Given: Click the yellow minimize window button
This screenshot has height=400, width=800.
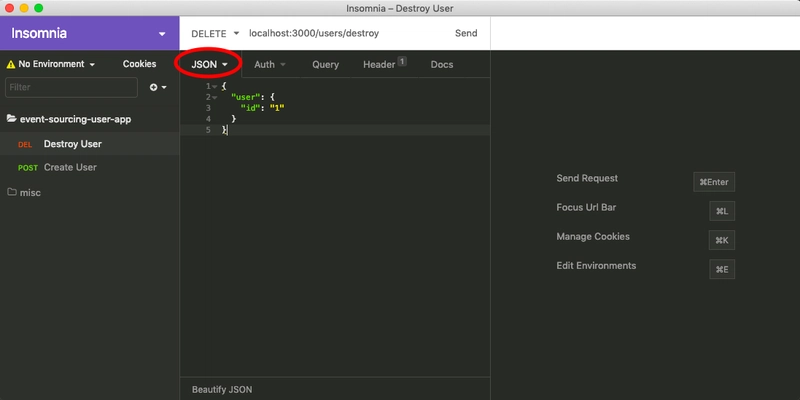Looking at the screenshot, I should click(x=24, y=8).
